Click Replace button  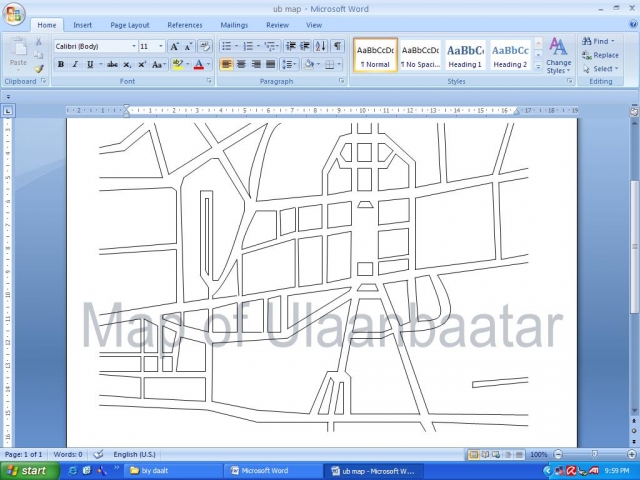point(600,55)
